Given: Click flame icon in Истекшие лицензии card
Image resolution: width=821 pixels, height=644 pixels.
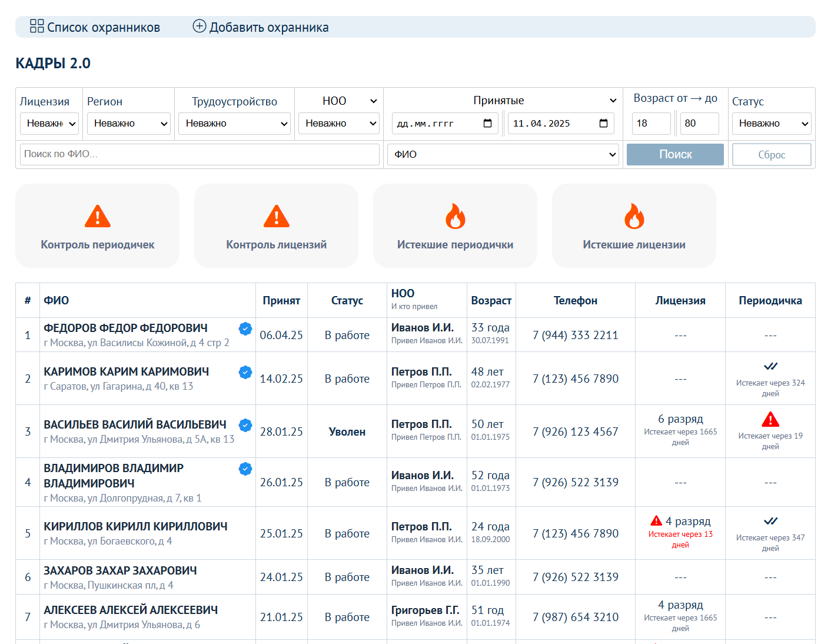Looking at the screenshot, I should [x=634, y=217].
